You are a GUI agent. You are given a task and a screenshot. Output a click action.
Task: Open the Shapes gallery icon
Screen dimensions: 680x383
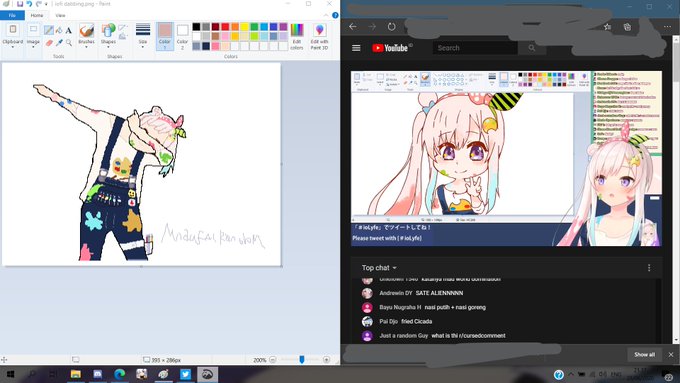point(108,30)
